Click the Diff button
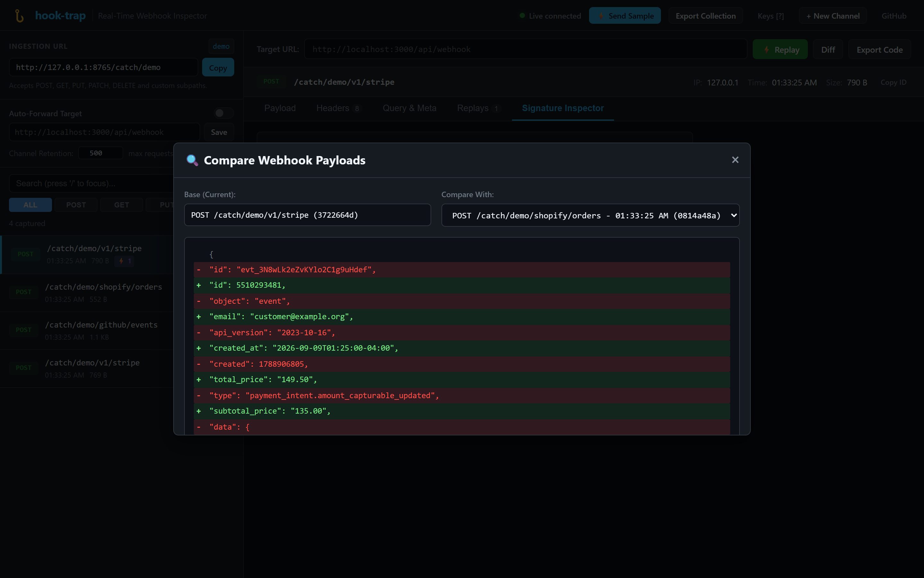The width and height of the screenshot is (924, 578). [x=828, y=49]
